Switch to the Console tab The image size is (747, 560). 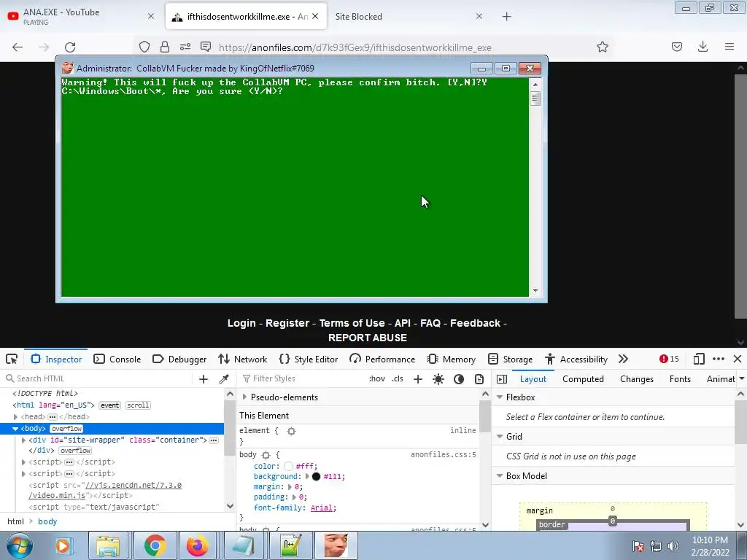(x=117, y=359)
